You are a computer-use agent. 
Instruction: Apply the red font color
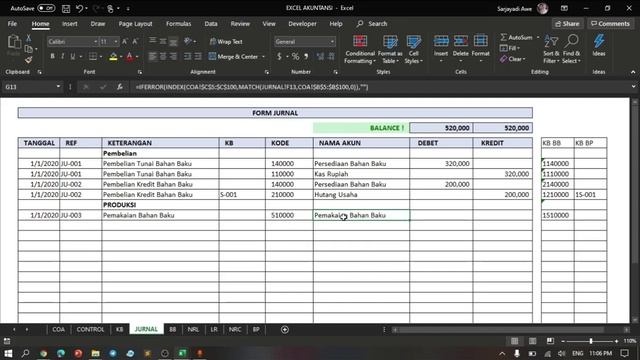tap(130, 56)
